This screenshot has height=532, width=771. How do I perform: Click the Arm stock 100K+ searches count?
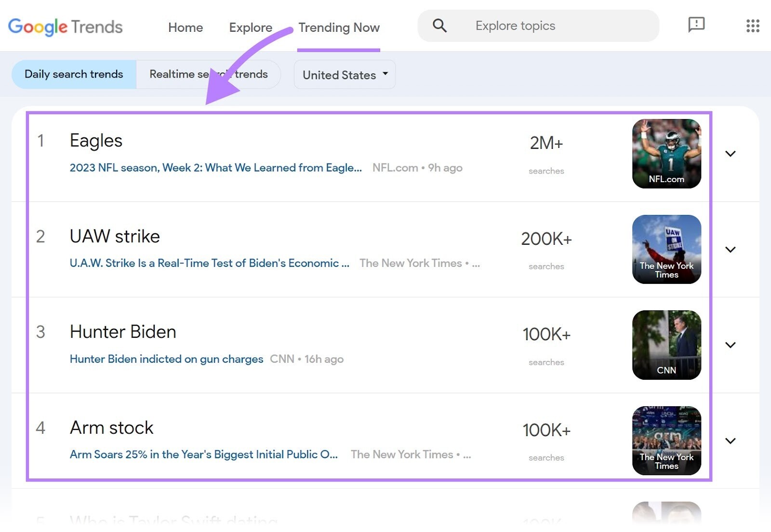point(546,430)
